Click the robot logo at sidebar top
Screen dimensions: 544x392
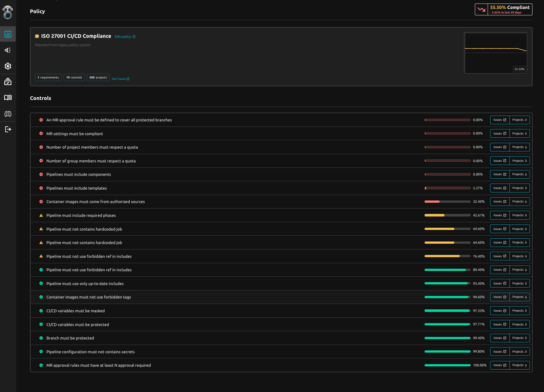click(8, 12)
